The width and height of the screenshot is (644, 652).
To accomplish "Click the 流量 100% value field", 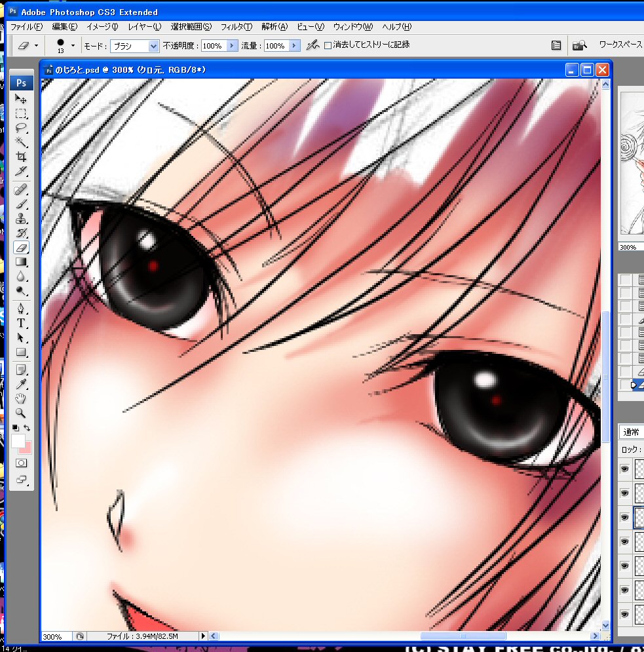I will pyautogui.click(x=276, y=46).
